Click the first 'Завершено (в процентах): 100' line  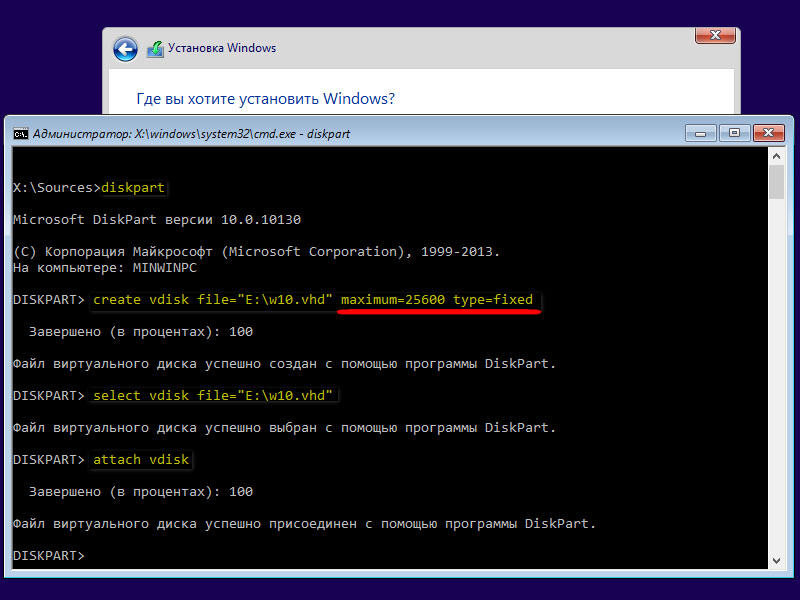(x=141, y=332)
